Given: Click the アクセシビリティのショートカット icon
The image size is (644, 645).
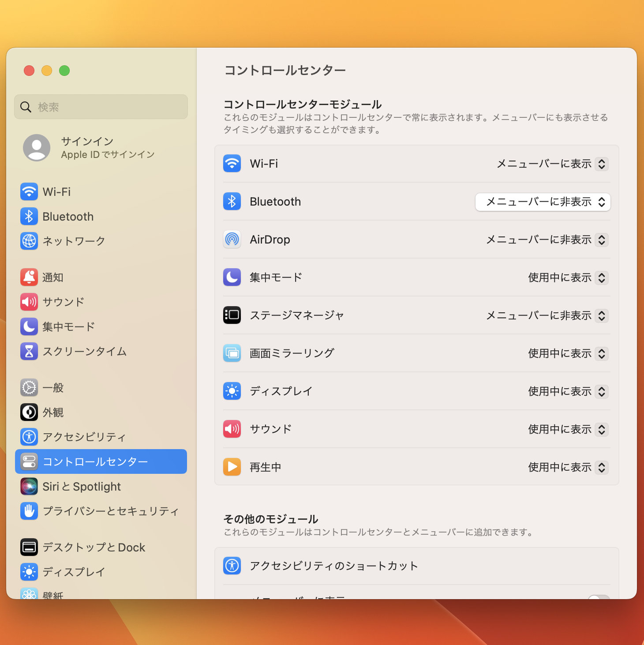Looking at the screenshot, I should (x=232, y=566).
